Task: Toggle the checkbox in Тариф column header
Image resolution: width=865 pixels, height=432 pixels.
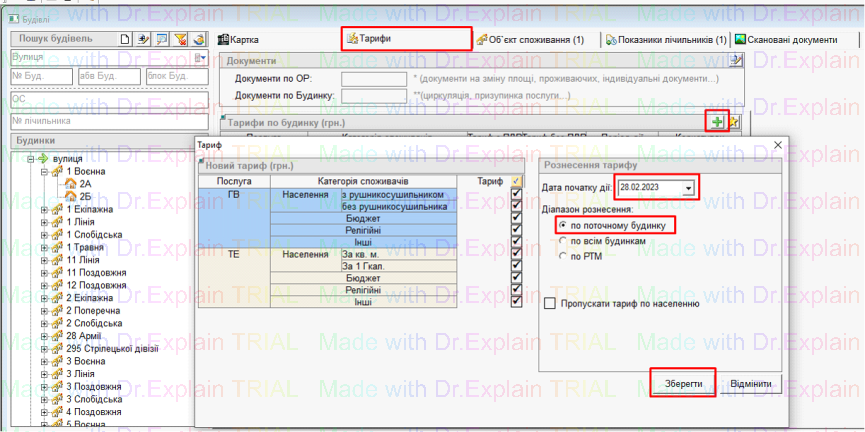Action: pos(516,181)
